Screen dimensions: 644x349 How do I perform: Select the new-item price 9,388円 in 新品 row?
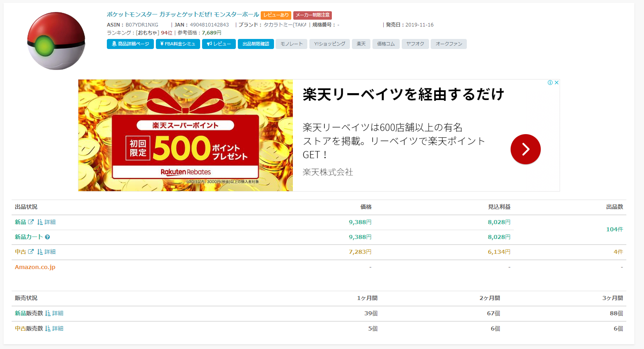click(x=360, y=222)
